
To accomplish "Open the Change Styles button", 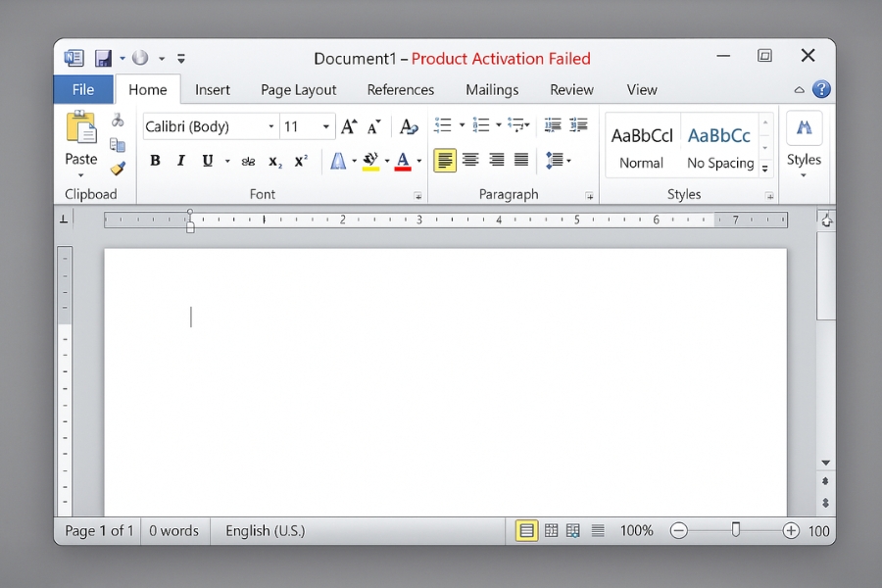I will [804, 143].
